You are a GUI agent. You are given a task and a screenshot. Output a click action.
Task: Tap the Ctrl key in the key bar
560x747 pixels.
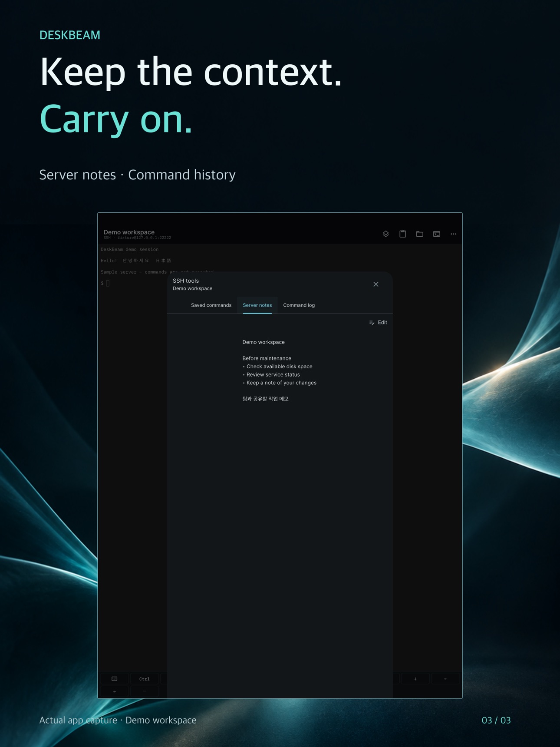(x=145, y=679)
